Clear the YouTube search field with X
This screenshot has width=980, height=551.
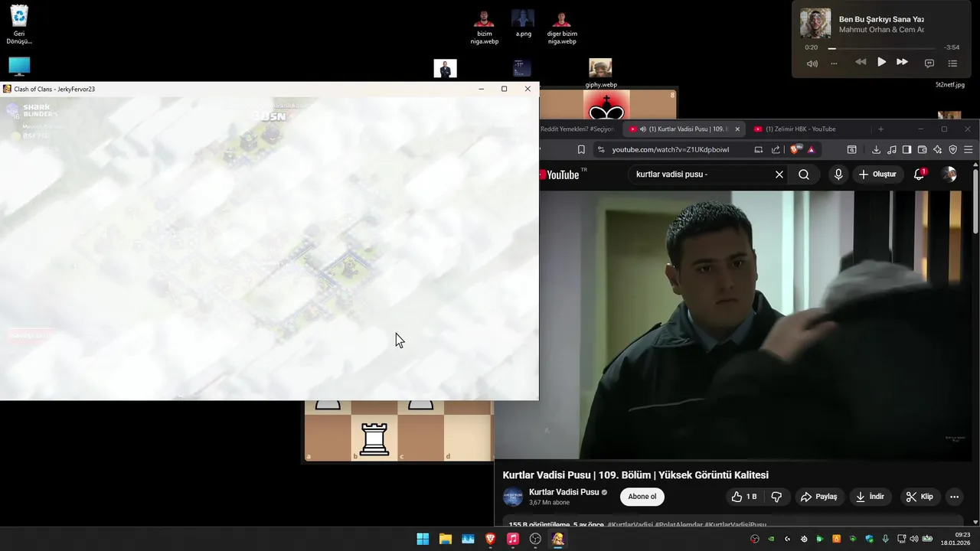[779, 174]
